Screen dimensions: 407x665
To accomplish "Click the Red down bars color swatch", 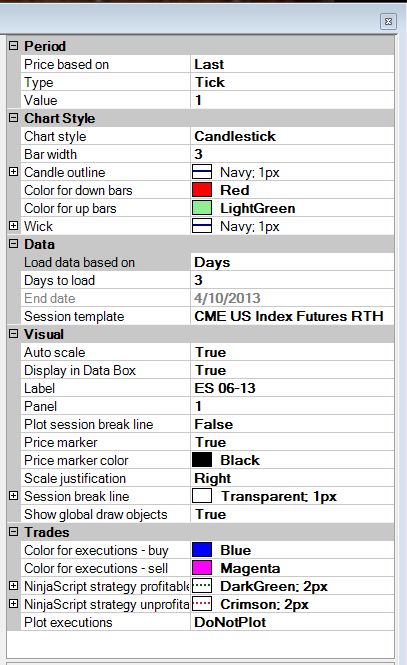I will coord(202,190).
